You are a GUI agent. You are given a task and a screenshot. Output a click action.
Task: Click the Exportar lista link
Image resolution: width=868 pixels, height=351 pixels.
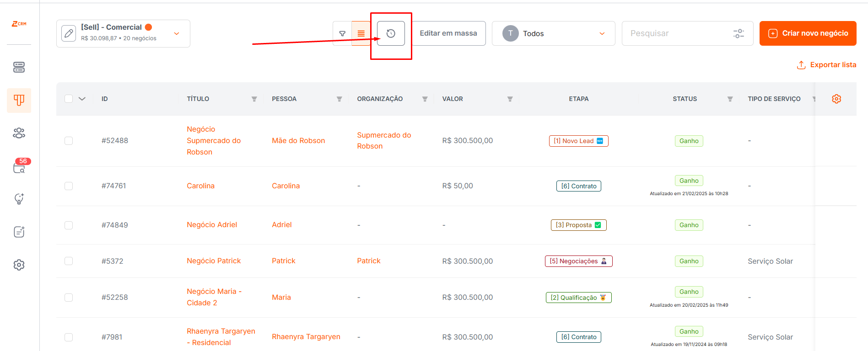[x=826, y=65]
